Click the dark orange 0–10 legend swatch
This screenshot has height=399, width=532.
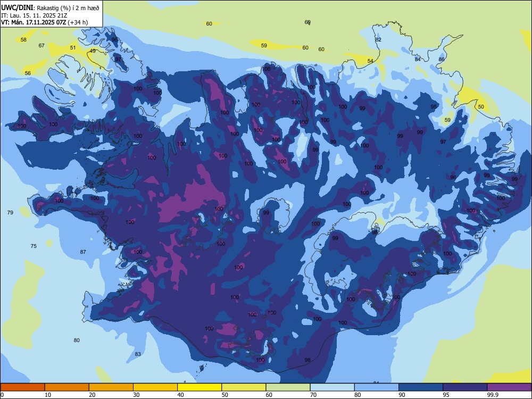tap(22, 387)
